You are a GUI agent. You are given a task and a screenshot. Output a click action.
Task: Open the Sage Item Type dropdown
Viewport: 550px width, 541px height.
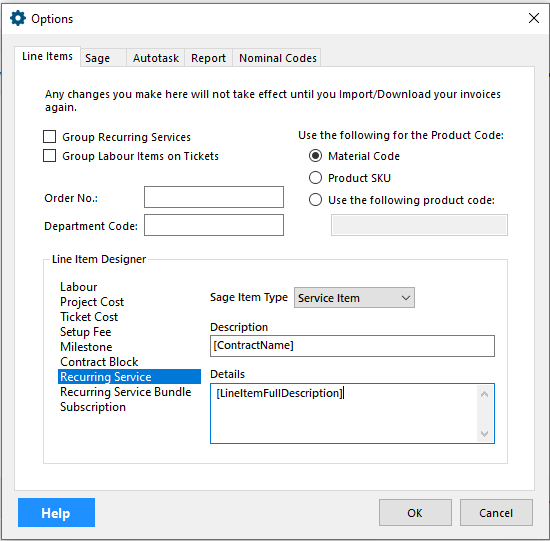pyautogui.click(x=354, y=298)
